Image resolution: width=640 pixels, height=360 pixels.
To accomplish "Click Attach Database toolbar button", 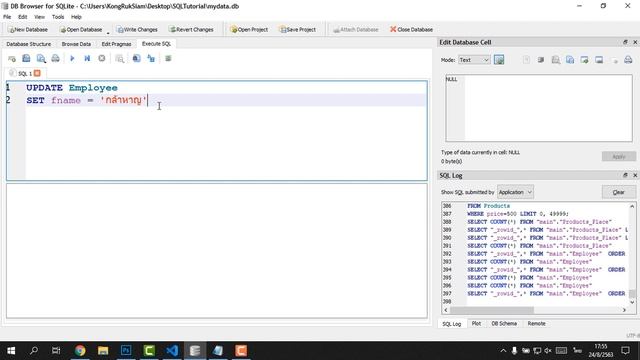I will tap(355, 30).
